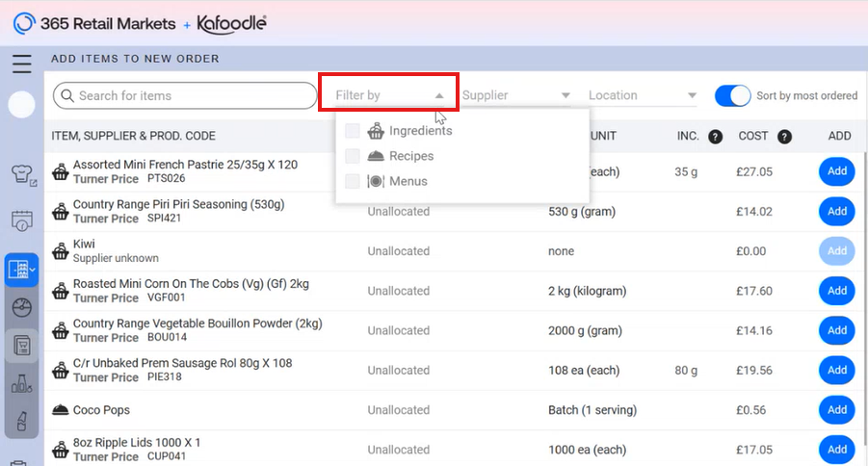Click the COST column header text
Viewport: 868px width, 466px height.
753,136
